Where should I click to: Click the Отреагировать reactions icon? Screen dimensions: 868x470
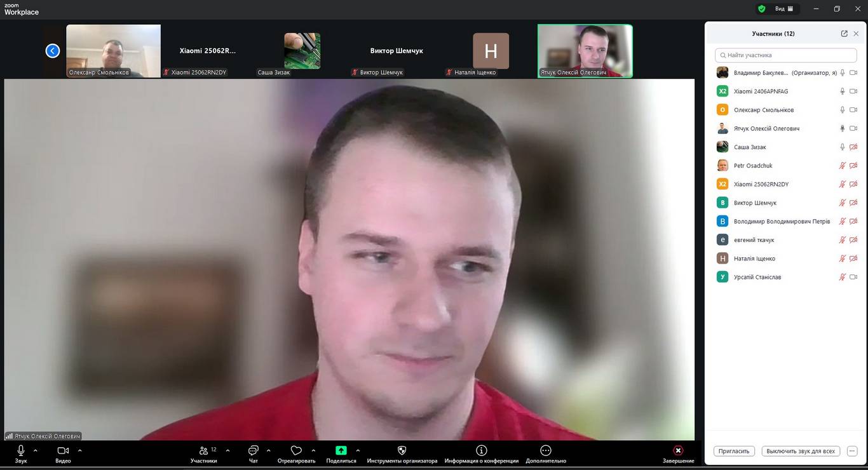pos(296,450)
